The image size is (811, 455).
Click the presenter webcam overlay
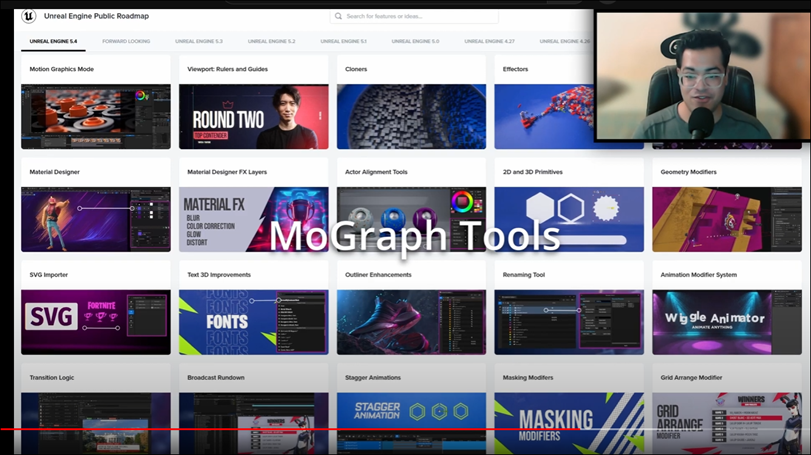coord(703,76)
